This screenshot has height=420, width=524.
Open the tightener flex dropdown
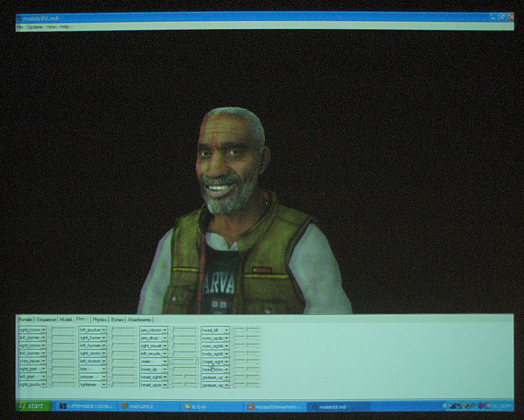click(x=92, y=384)
